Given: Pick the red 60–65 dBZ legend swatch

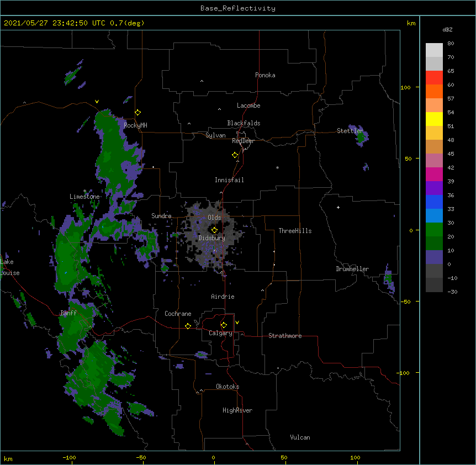Looking at the screenshot, I should (434, 78).
